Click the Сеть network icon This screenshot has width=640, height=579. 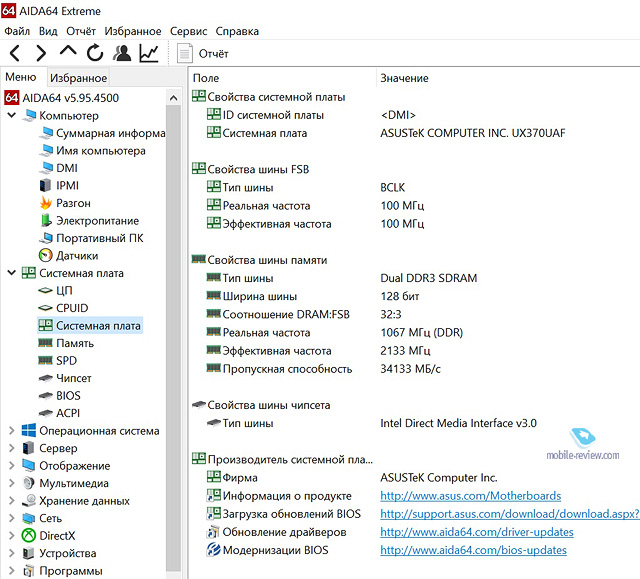[29, 518]
